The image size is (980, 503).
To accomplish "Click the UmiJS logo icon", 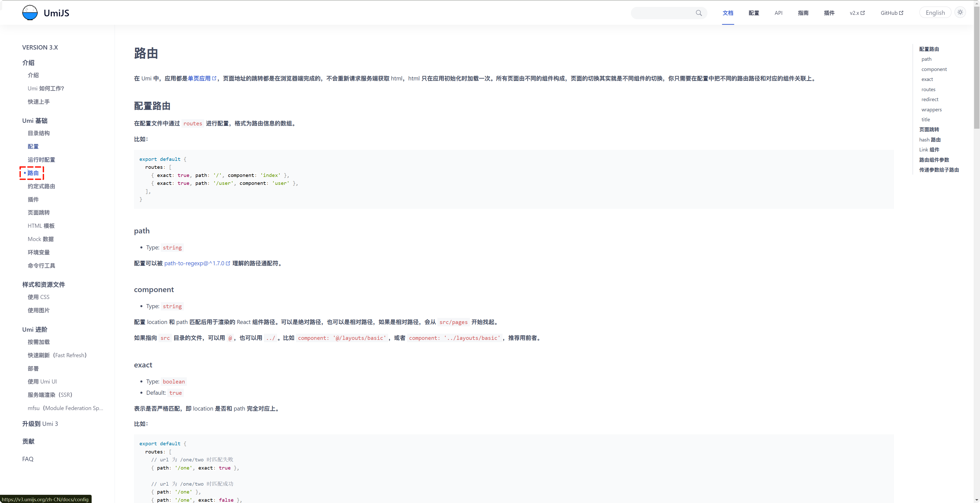I will tap(30, 13).
